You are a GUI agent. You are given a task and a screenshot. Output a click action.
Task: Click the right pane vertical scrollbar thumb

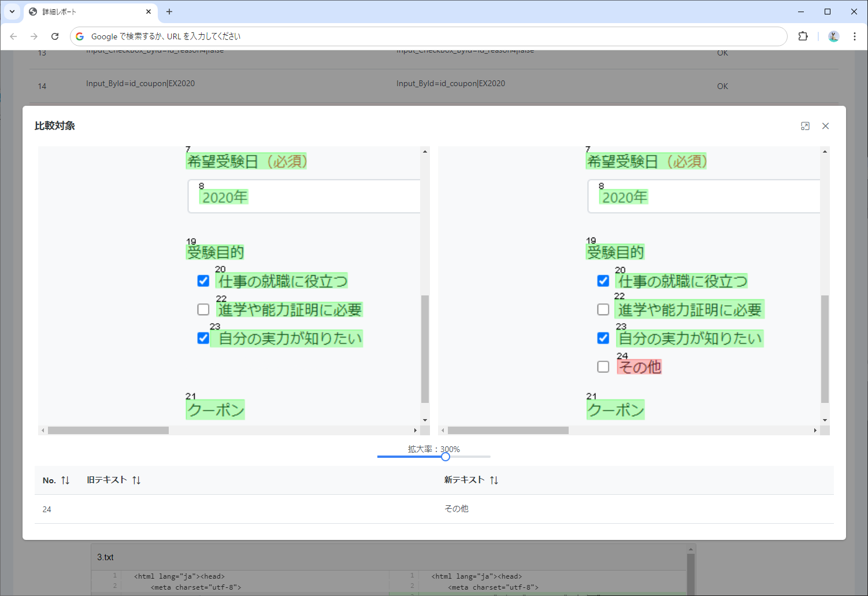[x=825, y=349]
